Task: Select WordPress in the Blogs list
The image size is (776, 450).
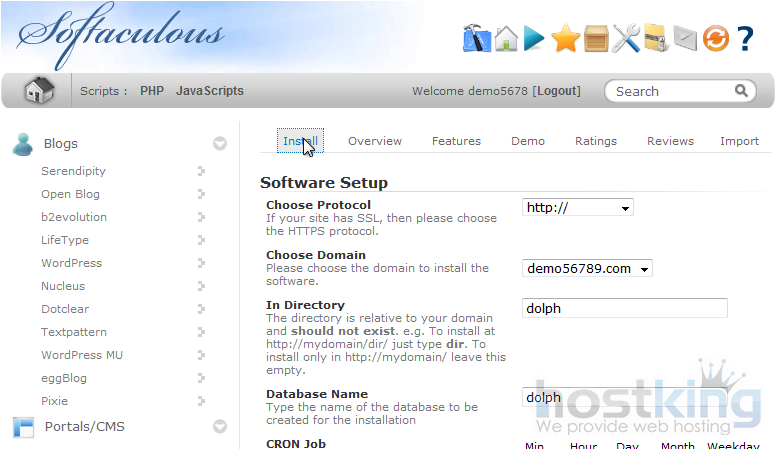Action: click(x=71, y=263)
